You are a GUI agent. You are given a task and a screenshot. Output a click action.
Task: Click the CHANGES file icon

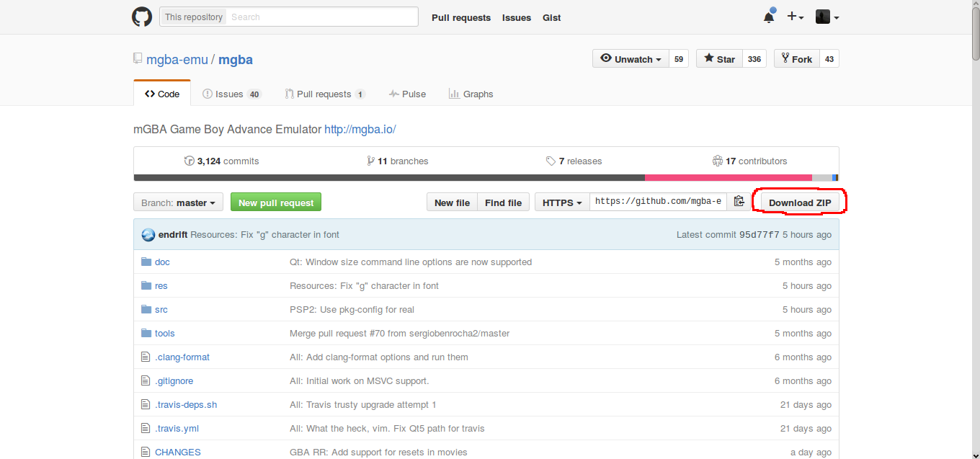[x=146, y=452]
